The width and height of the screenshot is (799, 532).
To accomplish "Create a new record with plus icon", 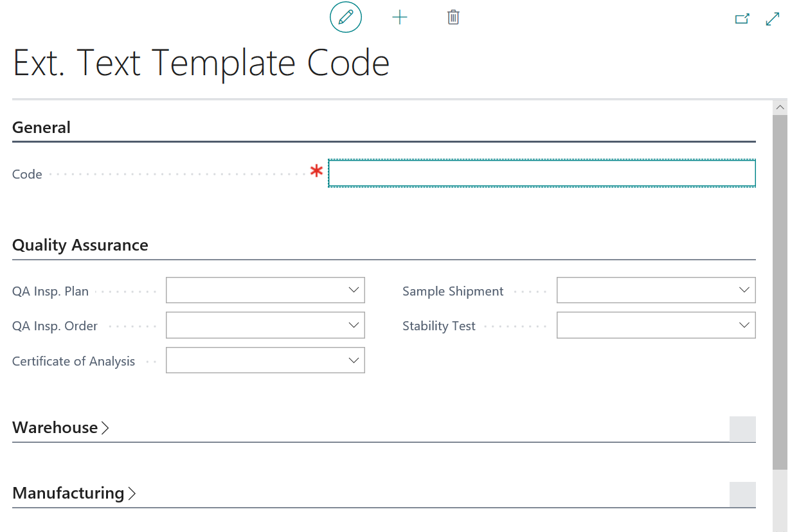I will (400, 17).
